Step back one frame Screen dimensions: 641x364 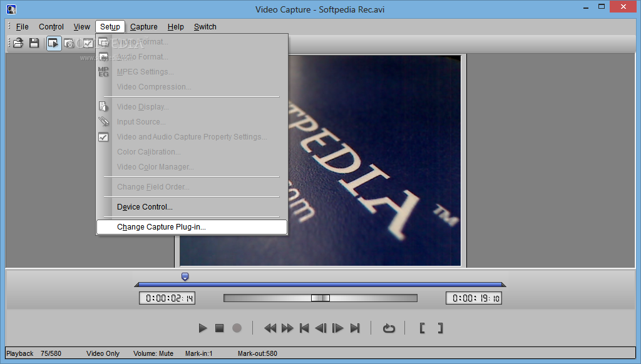[x=321, y=328]
